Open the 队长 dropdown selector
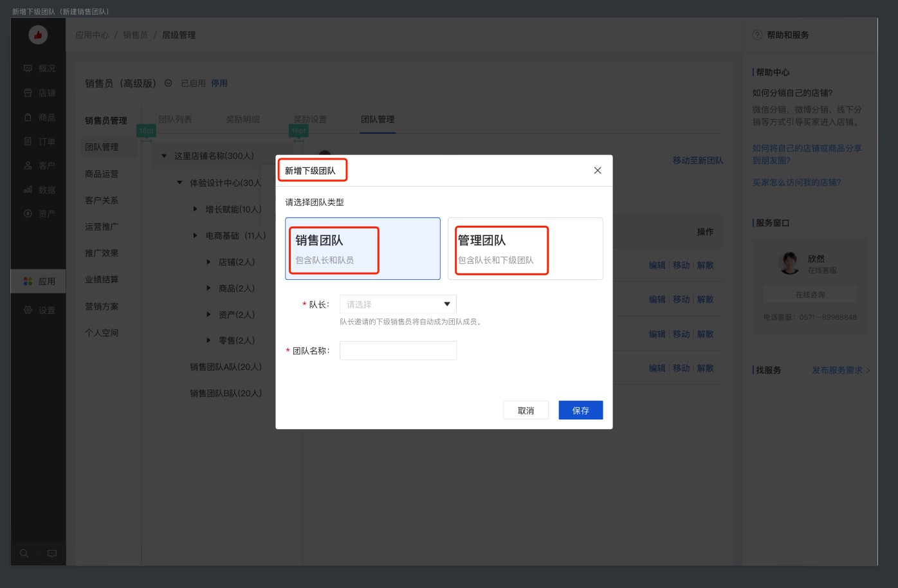This screenshot has height=588, width=898. [x=398, y=304]
